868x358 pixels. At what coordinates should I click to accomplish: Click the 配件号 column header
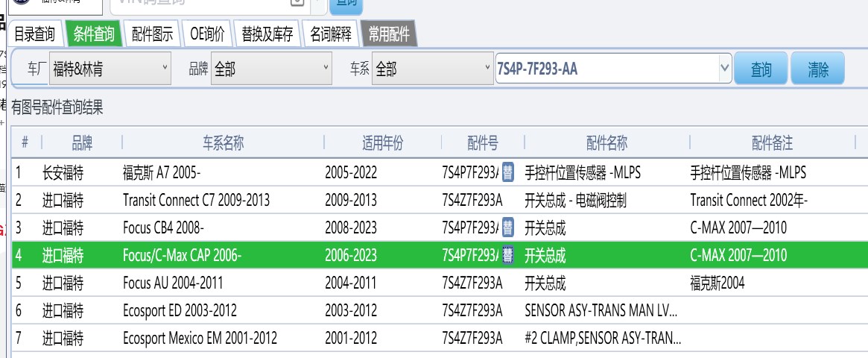click(483, 143)
